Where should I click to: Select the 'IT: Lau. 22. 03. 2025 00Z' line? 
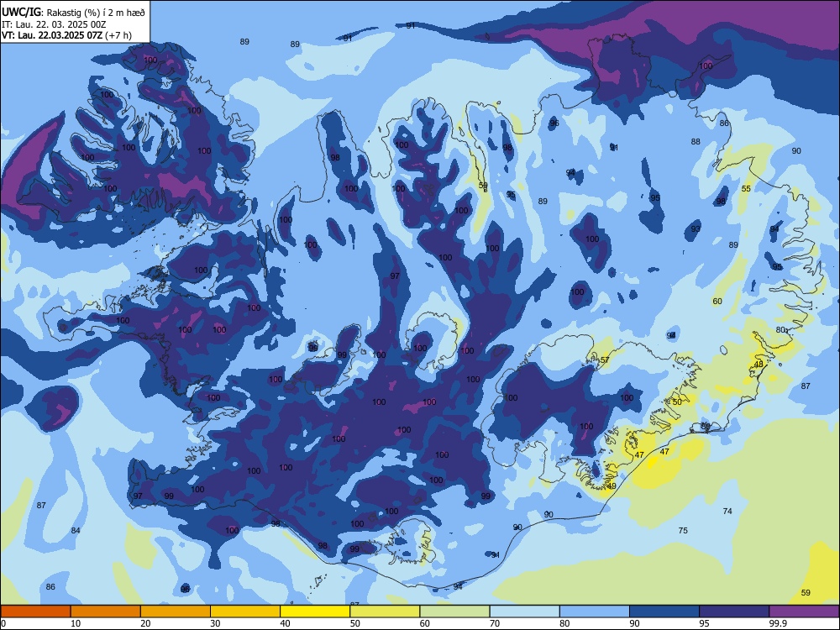tap(54, 24)
